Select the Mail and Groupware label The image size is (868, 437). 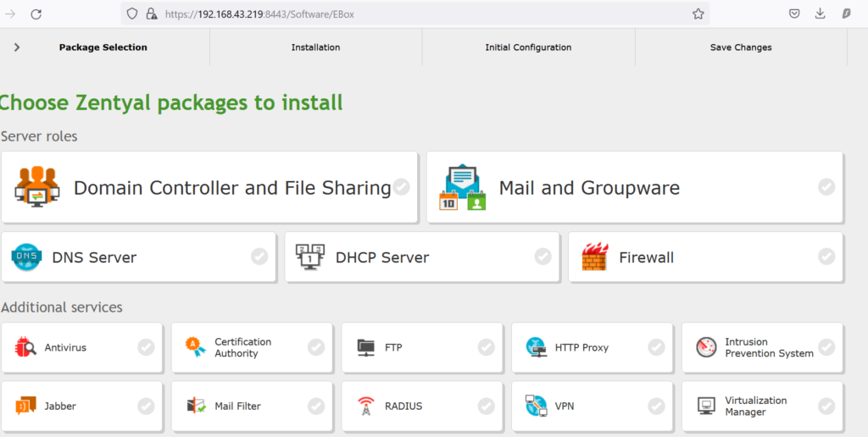click(589, 188)
